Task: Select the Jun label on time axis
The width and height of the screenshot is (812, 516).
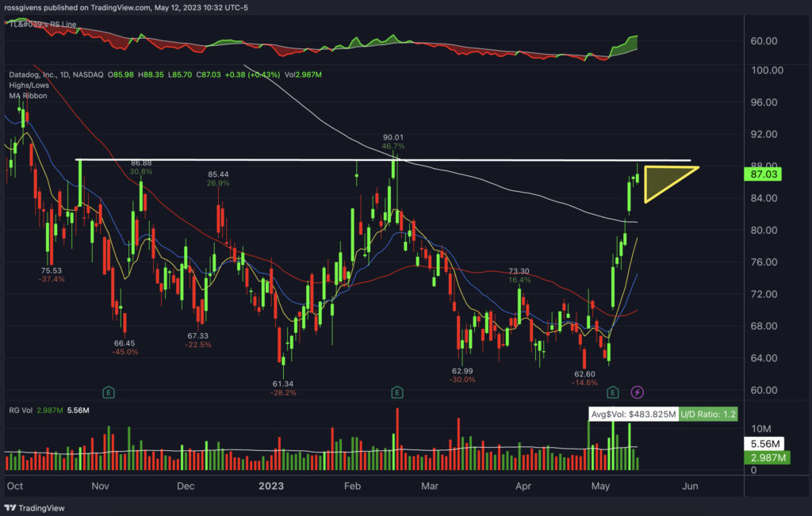Action: coord(690,486)
